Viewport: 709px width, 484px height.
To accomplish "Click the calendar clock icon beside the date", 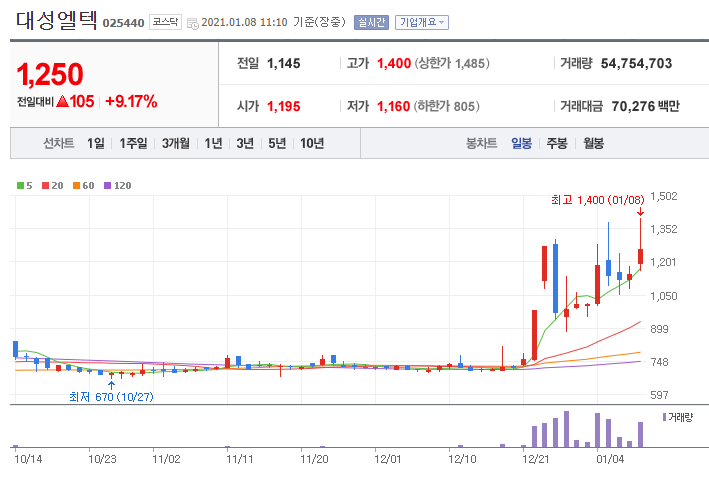I will tap(193, 24).
